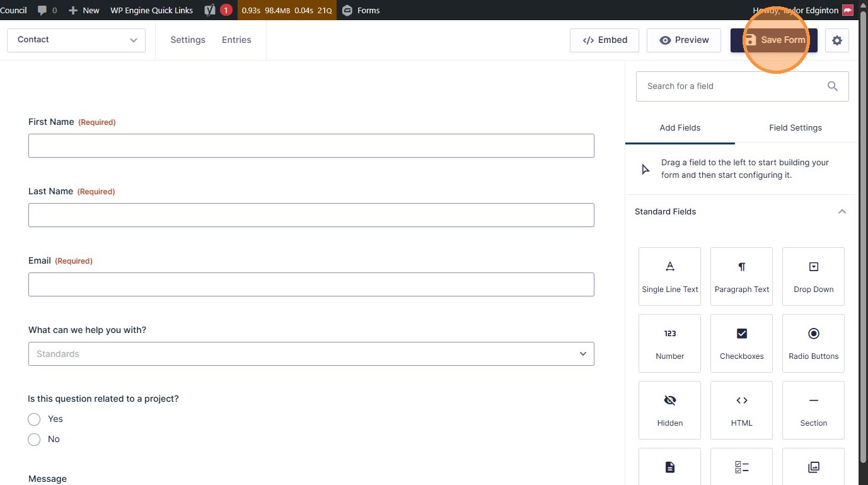
Task: Open the Standards drop-down field
Action: click(x=311, y=354)
